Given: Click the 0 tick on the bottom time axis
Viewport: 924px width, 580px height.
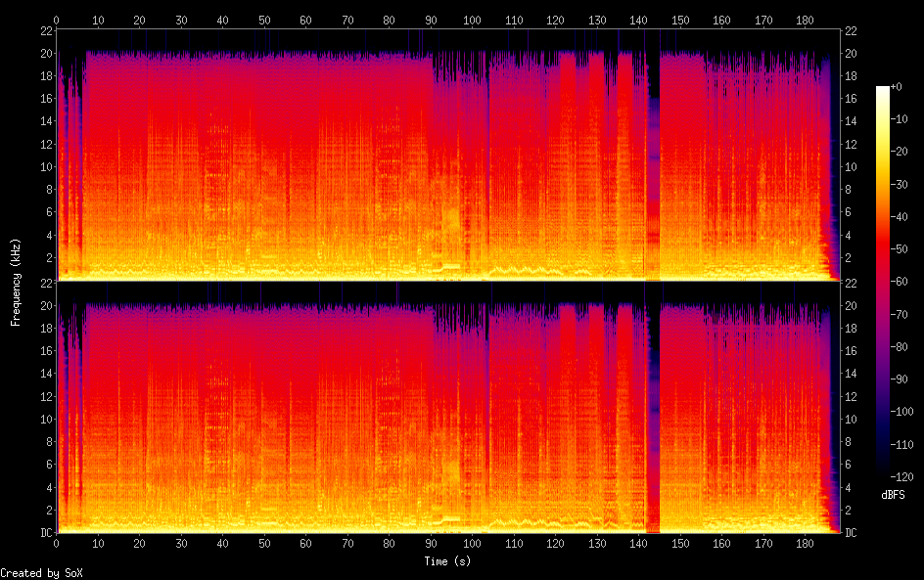Looking at the screenshot, I should pos(57,543).
